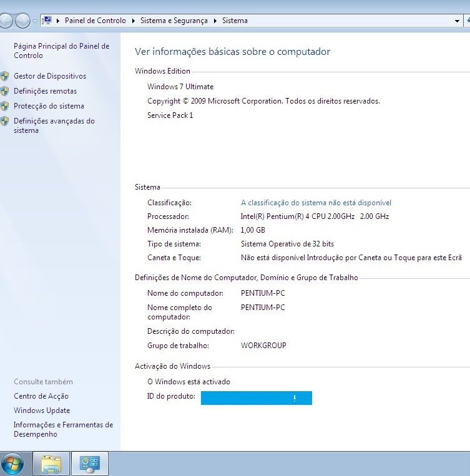The width and height of the screenshot is (470, 476).
Task: Open Centro de Acção link
Action: click(x=41, y=396)
